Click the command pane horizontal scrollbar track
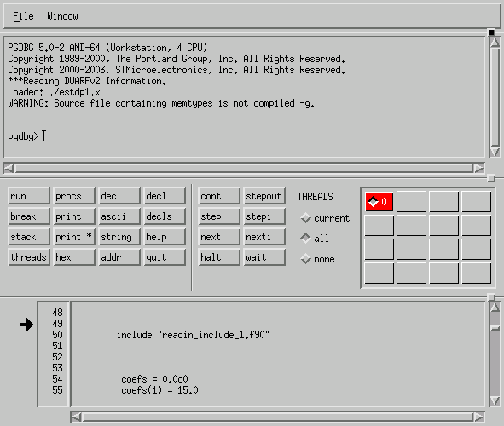 pos(244,168)
